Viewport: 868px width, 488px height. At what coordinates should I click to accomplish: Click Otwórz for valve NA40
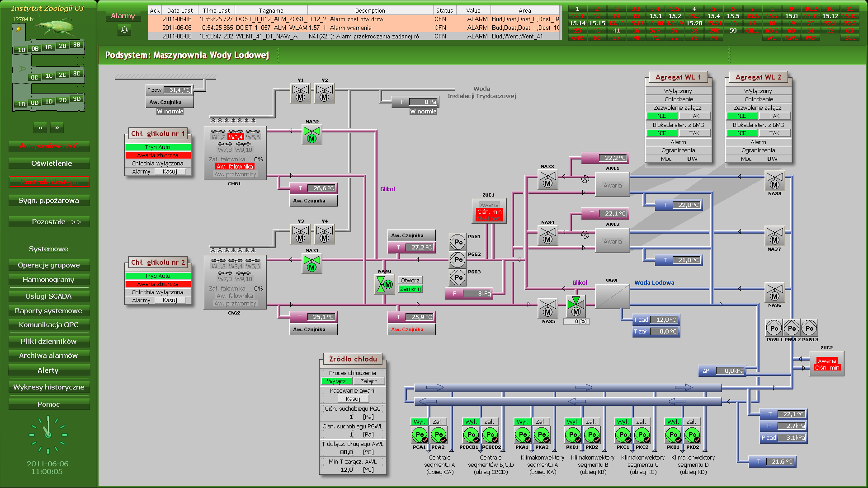click(x=410, y=281)
